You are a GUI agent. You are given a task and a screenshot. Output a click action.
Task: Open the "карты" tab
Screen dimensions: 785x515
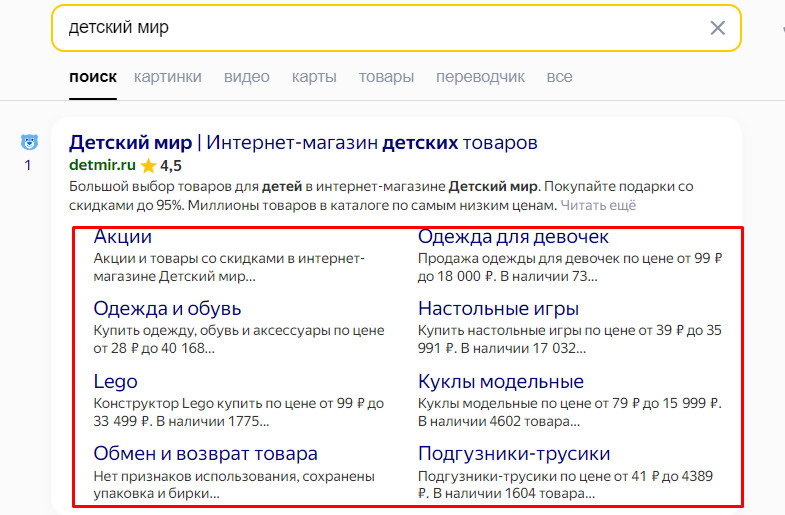point(314,77)
